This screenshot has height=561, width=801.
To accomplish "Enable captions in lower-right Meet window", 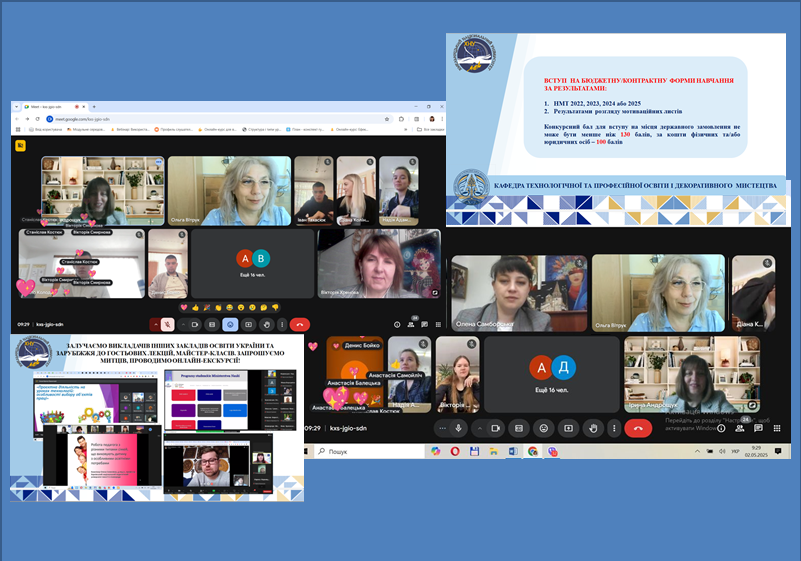I will [x=519, y=428].
